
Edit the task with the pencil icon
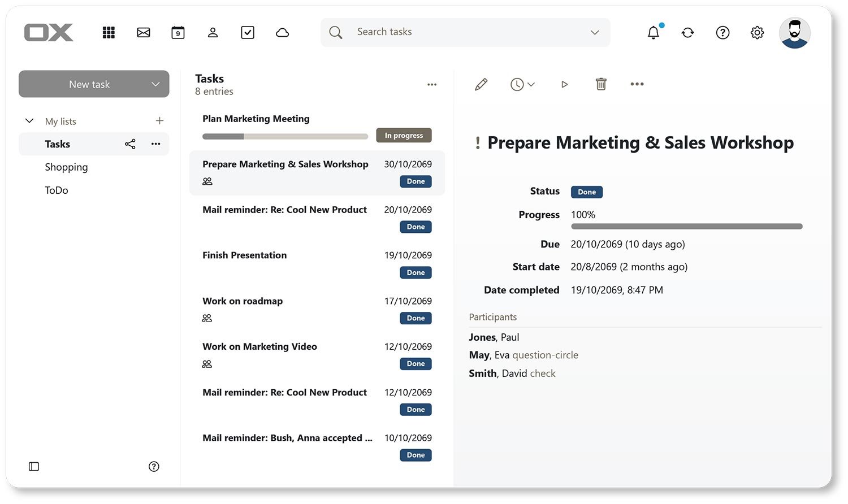pyautogui.click(x=481, y=84)
